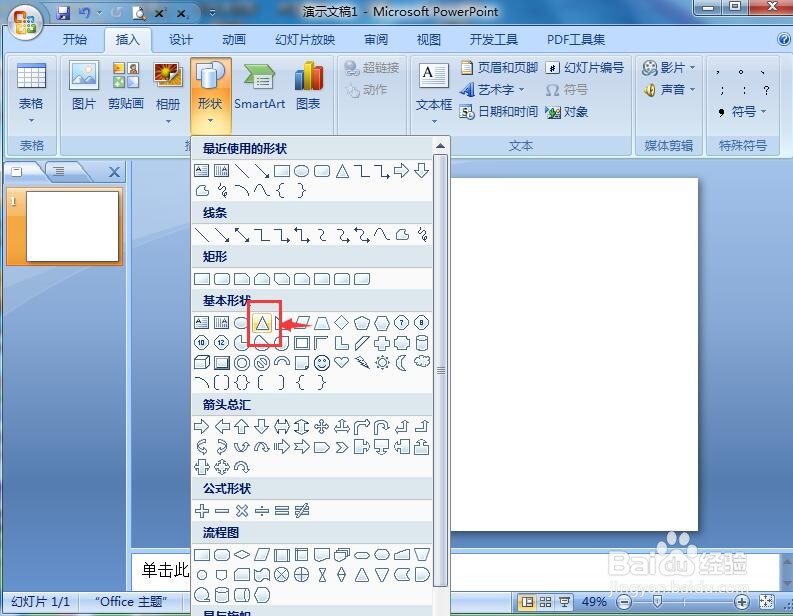Click Slide Number (幻灯片编号)

[x=585, y=67]
